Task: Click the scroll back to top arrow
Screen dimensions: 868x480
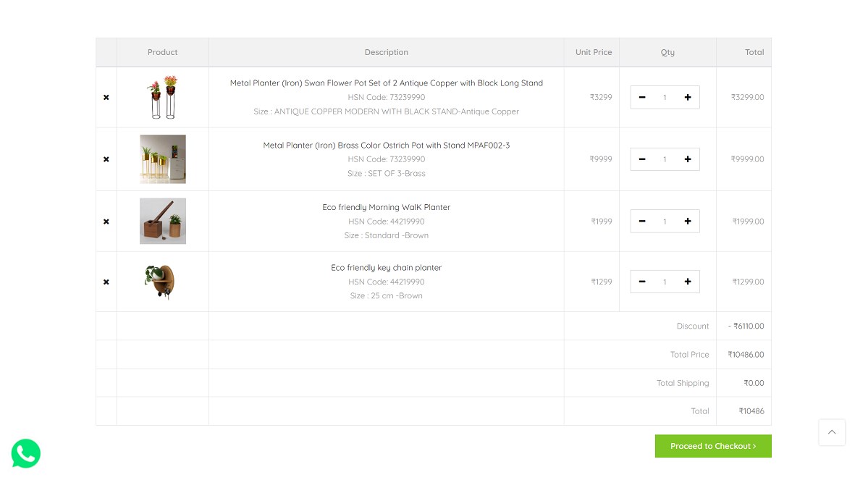Action: click(832, 432)
